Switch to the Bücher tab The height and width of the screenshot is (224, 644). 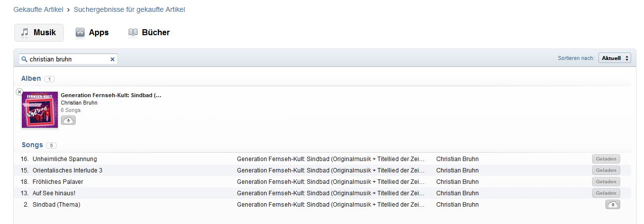(x=149, y=32)
